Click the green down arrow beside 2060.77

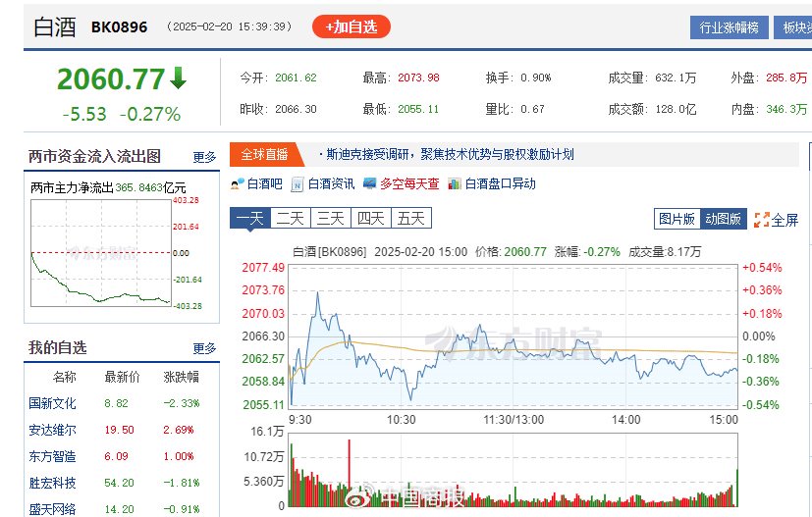178,78
